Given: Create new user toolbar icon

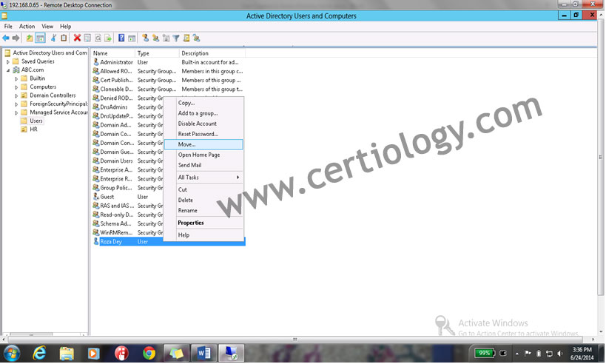Looking at the screenshot, I should [x=145, y=38].
